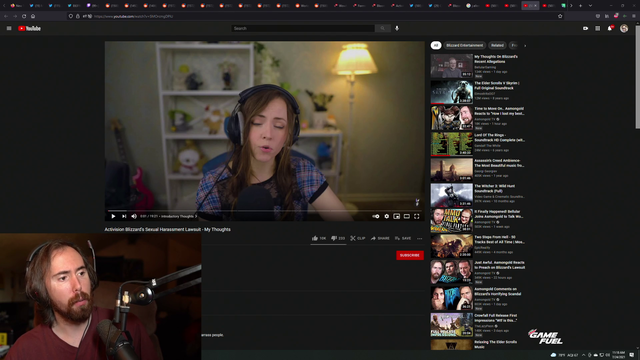640x360 pixels.
Task: Open the Create video camera icon
Action: 585,28
